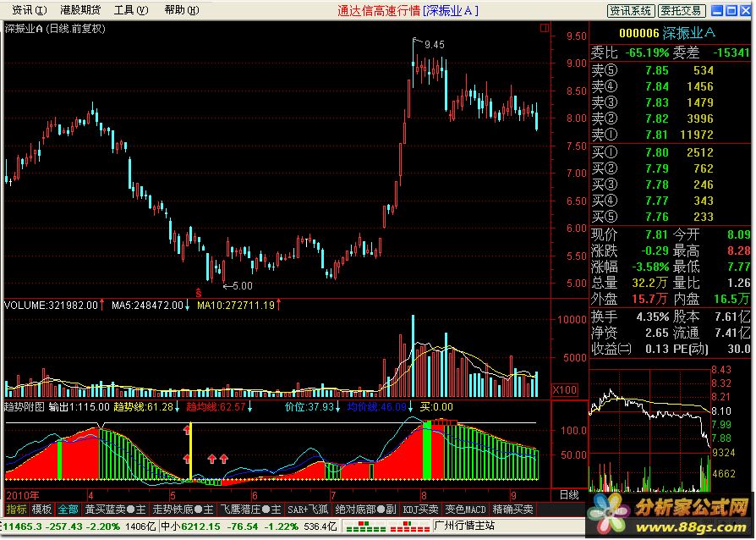The height and width of the screenshot is (540, 756).
Task: Select the KDJ买卖 indicator tab
Action: tap(420, 510)
